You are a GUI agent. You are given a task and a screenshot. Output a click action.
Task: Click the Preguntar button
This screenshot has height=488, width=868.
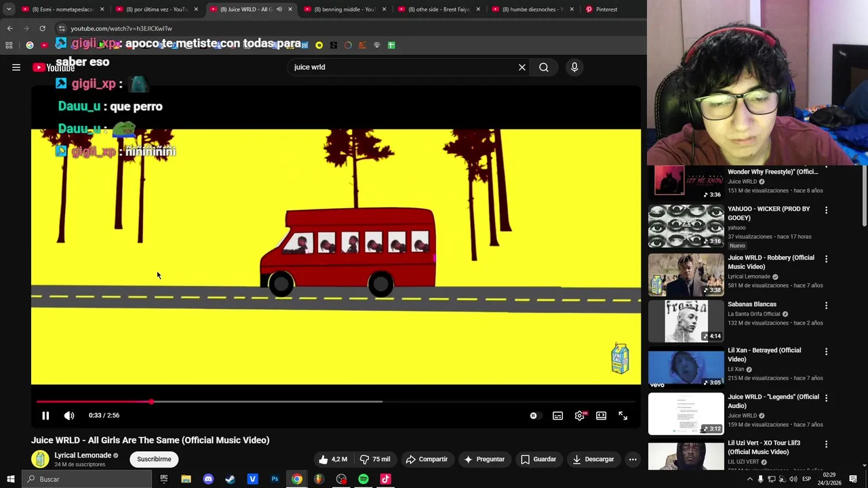484,459
